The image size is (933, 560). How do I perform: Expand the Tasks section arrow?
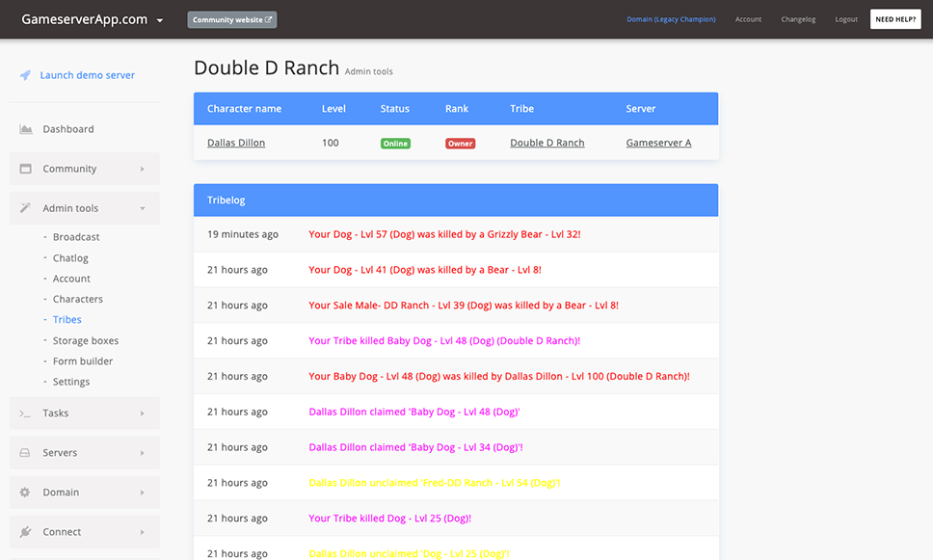[x=143, y=413]
